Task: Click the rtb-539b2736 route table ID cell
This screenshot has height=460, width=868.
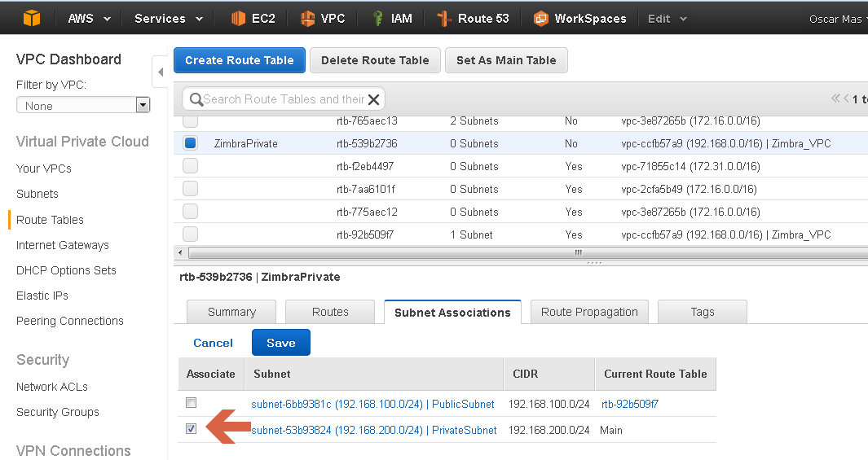Action: click(367, 144)
